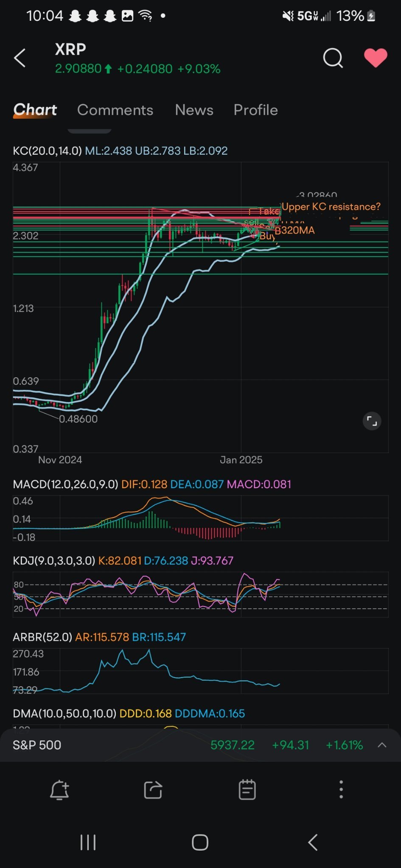Tap the S&P 500 change +94.31

point(290,745)
